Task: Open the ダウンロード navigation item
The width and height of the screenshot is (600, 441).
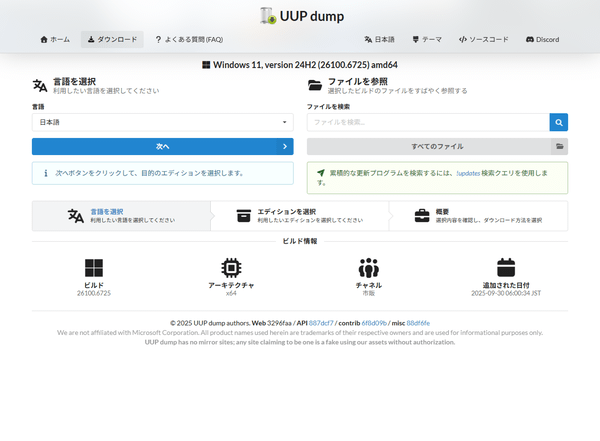Action: click(x=112, y=40)
